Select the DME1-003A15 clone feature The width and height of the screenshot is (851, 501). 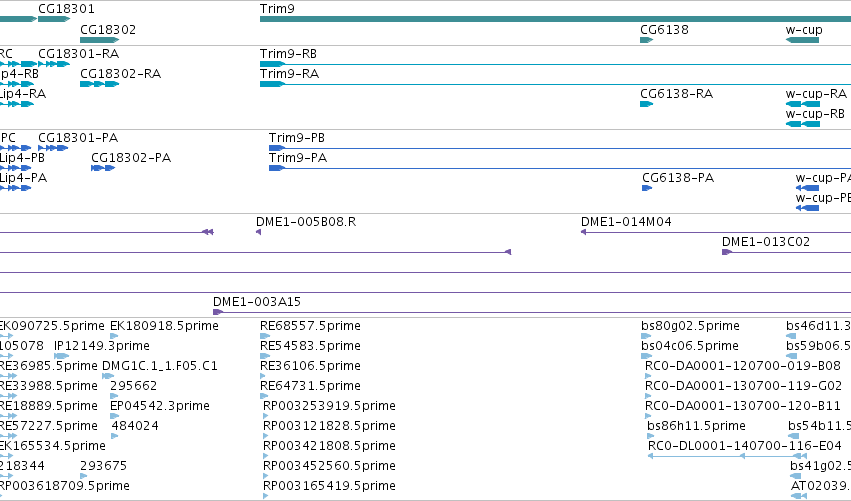point(532,312)
